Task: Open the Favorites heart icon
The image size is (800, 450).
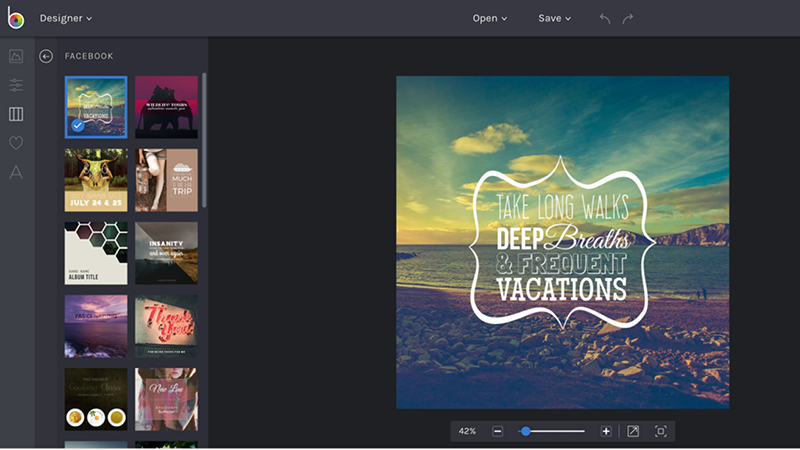Action: (x=16, y=143)
